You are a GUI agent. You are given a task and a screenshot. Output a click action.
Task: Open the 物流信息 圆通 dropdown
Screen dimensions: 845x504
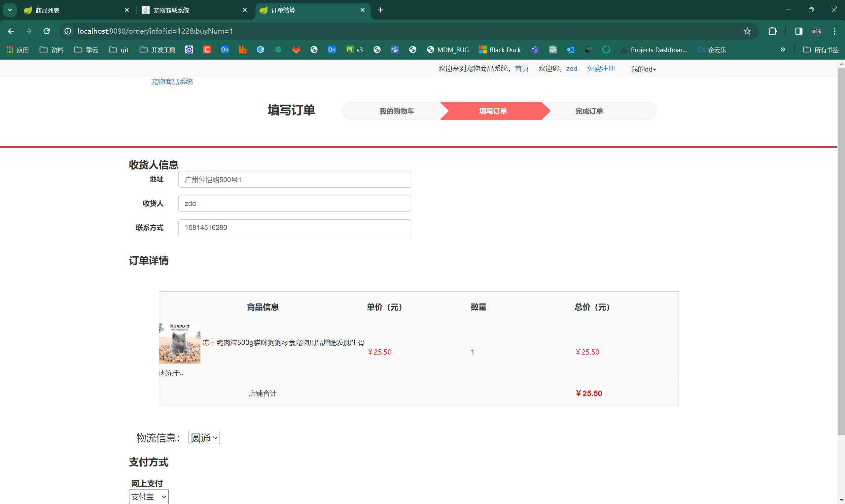[204, 438]
